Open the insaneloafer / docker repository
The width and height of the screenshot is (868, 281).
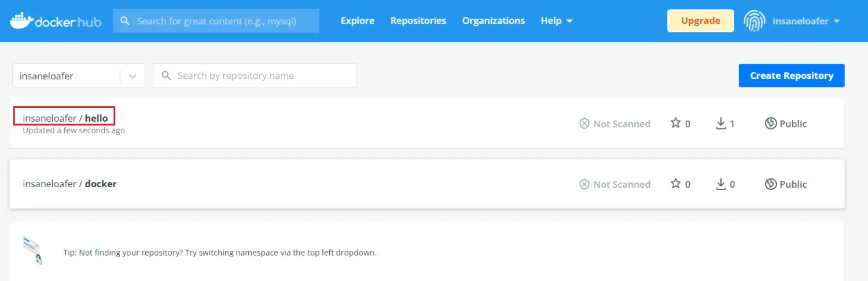[x=69, y=184]
